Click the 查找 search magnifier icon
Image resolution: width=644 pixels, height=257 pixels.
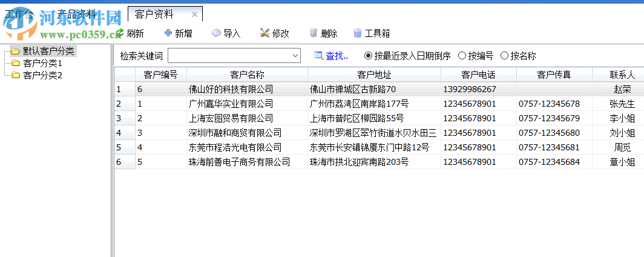click(x=319, y=56)
